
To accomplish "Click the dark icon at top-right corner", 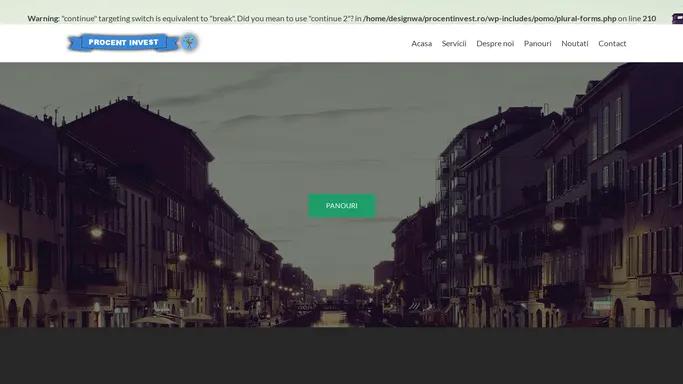I will [x=678, y=19].
